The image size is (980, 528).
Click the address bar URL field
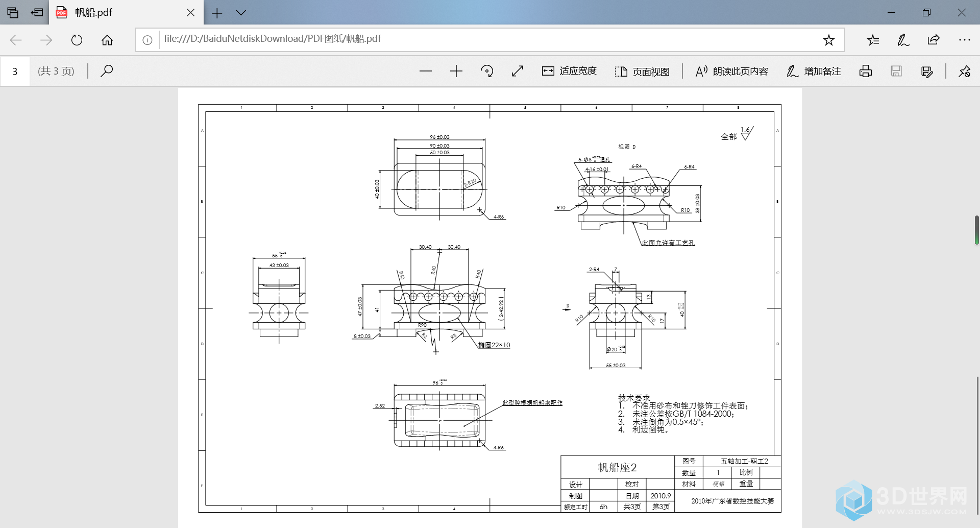click(x=489, y=39)
